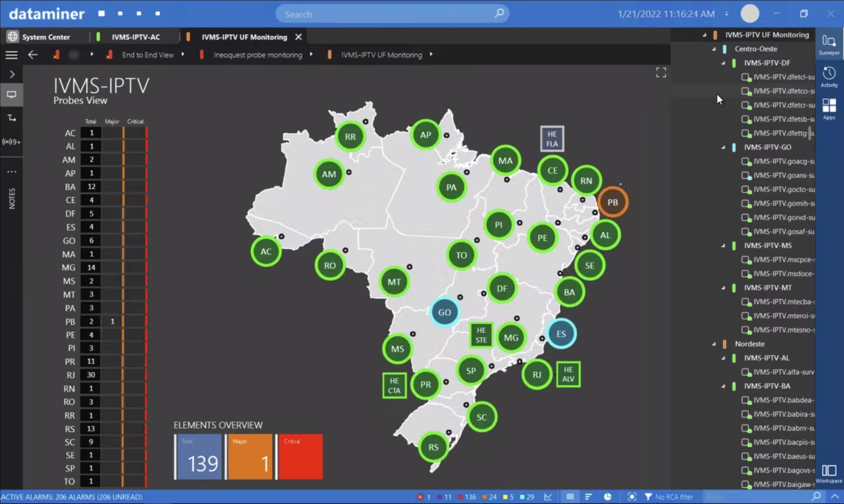This screenshot has width=844, height=504.
Task: Select the monitor visual view icon
Action: click(11, 95)
